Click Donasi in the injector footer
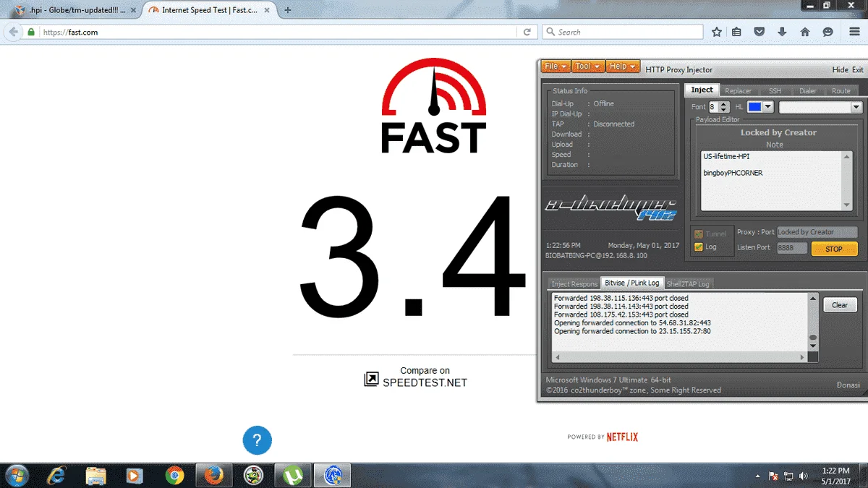This screenshot has height=488, width=868. pyautogui.click(x=848, y=385)
